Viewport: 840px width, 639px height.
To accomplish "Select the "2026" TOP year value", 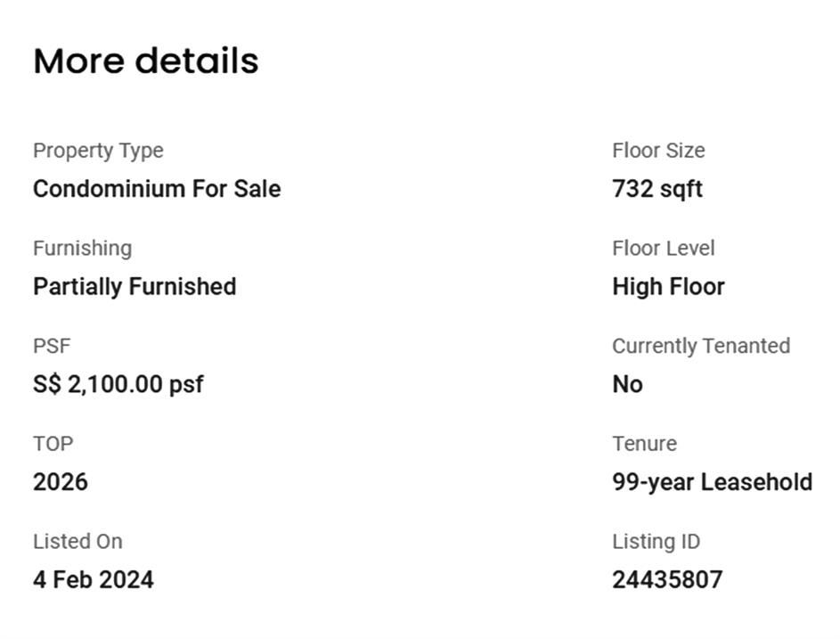I will (x=61, y=482).
